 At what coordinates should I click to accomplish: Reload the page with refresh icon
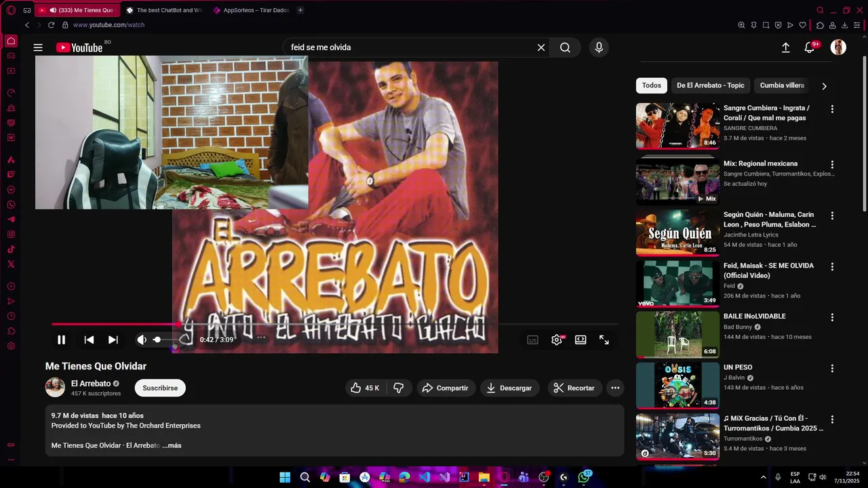(51, 25)
